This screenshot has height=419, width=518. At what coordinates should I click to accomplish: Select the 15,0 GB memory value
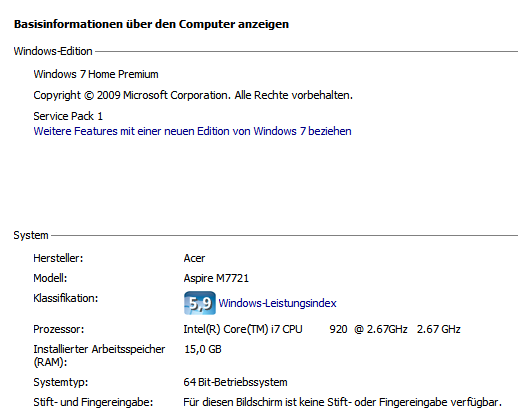203,349
